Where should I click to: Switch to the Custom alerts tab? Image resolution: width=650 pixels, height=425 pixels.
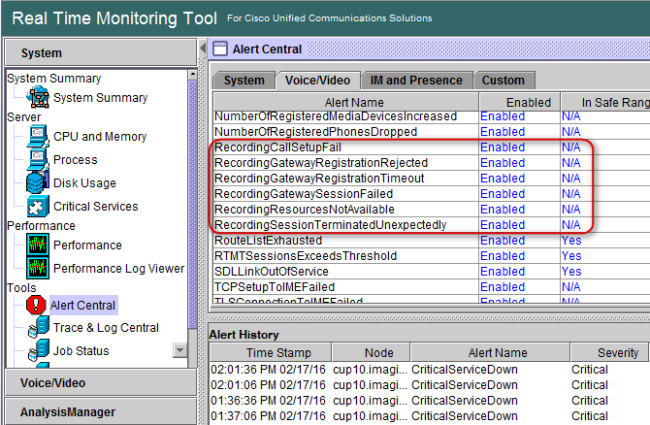click(503, 80)
